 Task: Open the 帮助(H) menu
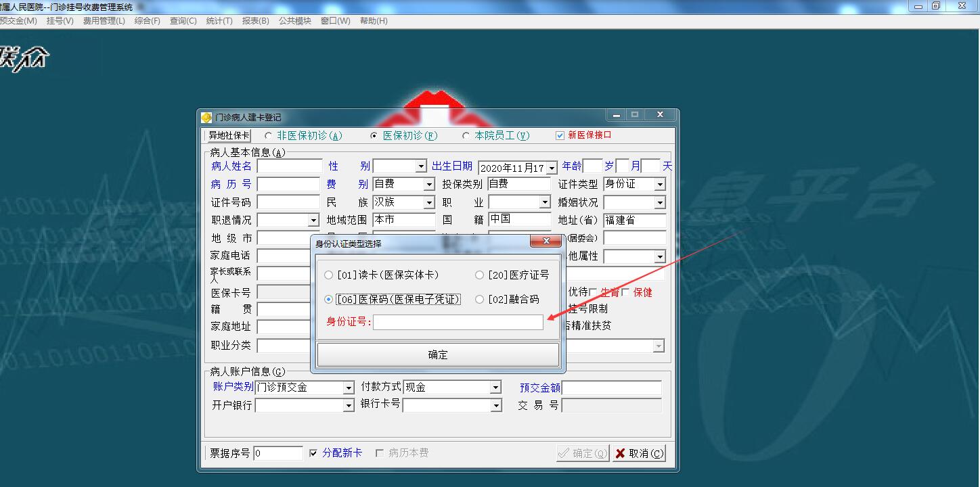tap(374, 21)
